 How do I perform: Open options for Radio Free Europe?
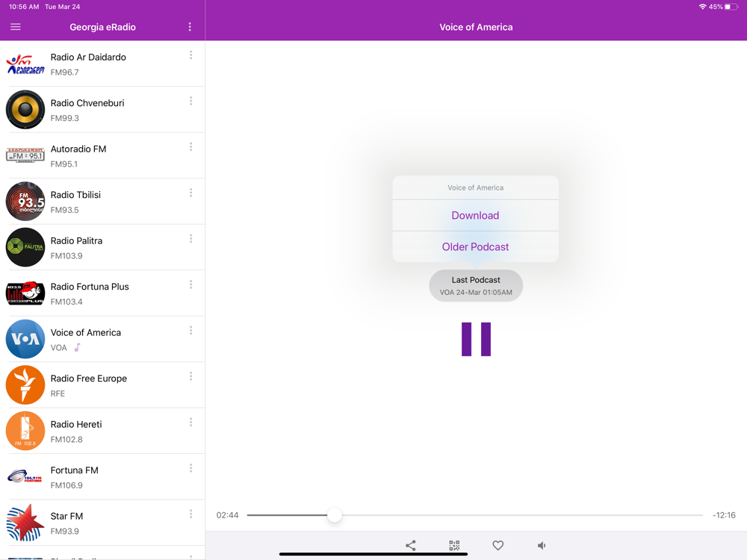(x=191, y=376)
